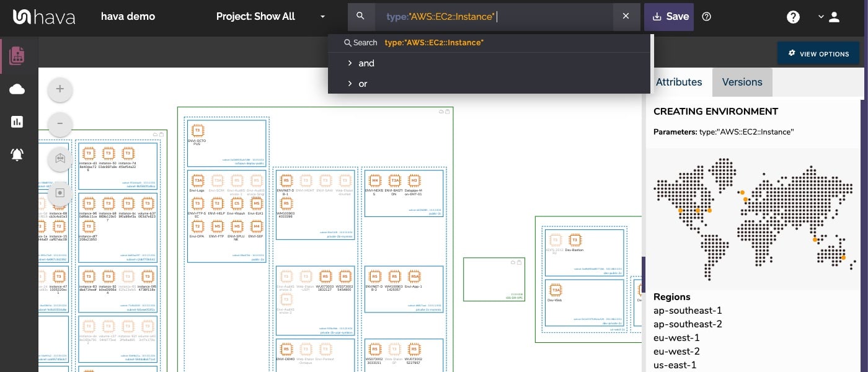This screenshot has height=372, width=868.
Task: Click the ap-southeast-1 region
Action: pos(688,311)
